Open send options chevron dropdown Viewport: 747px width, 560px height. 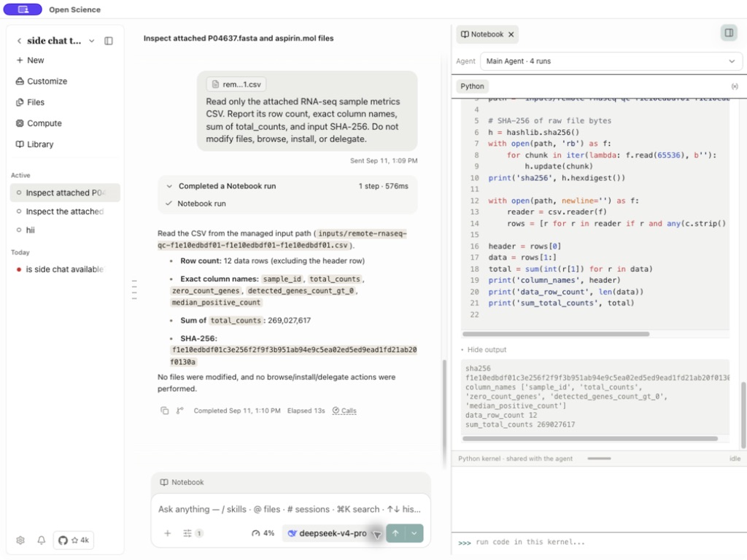point(414,534)
